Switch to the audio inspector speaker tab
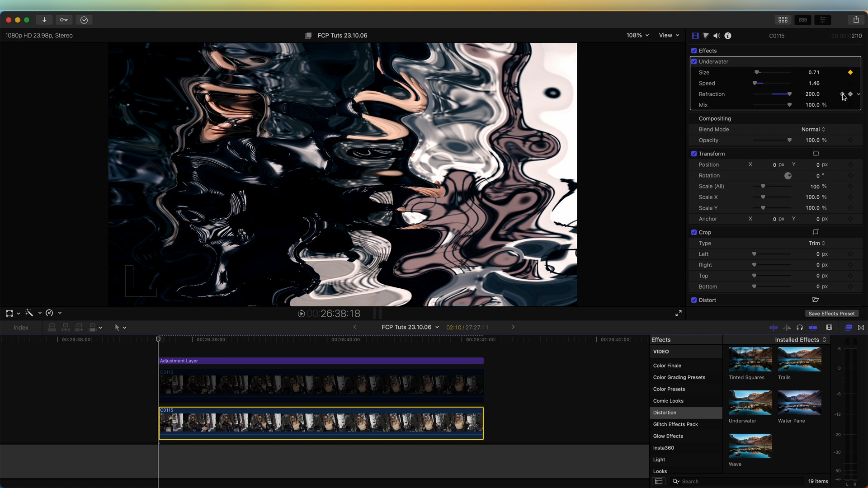This screenshot has height=488, width=868. pyautogui.click(x=717, y=36)
